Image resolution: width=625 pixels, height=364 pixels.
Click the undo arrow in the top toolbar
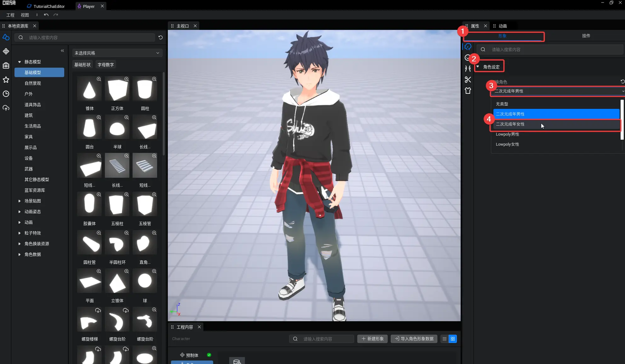46,15
